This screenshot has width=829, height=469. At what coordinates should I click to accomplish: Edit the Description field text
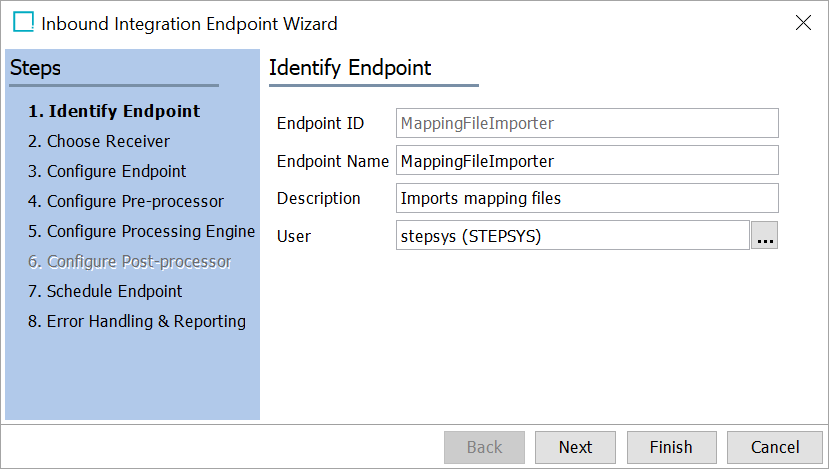587,198
